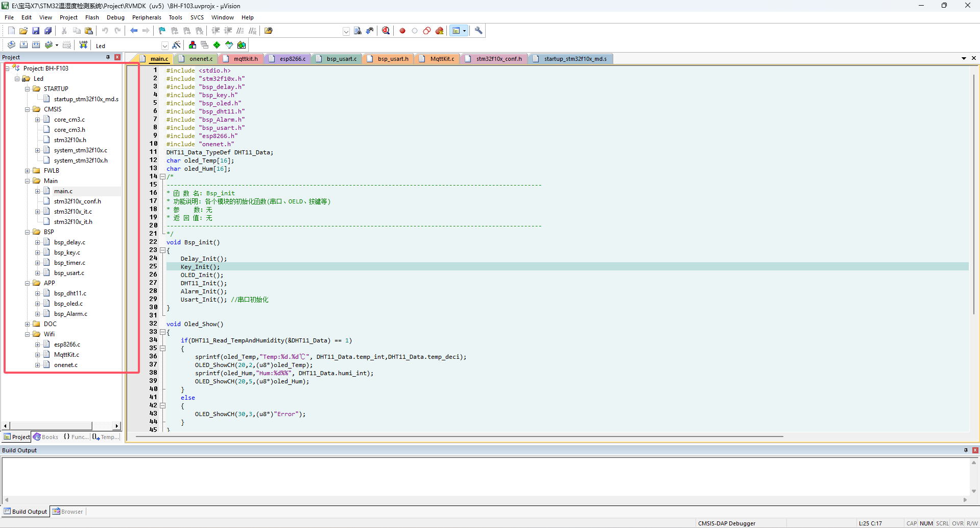Viewport: 980px width, 528px height.
Task: Switch to the Books panel tab
Action: click(46, 437)
